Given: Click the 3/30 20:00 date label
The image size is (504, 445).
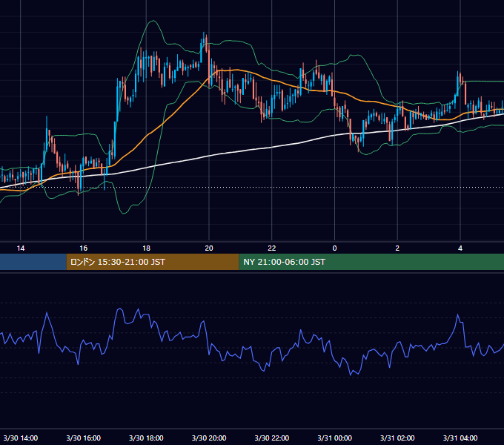Looking at the screenshot, I should (209, 438).
